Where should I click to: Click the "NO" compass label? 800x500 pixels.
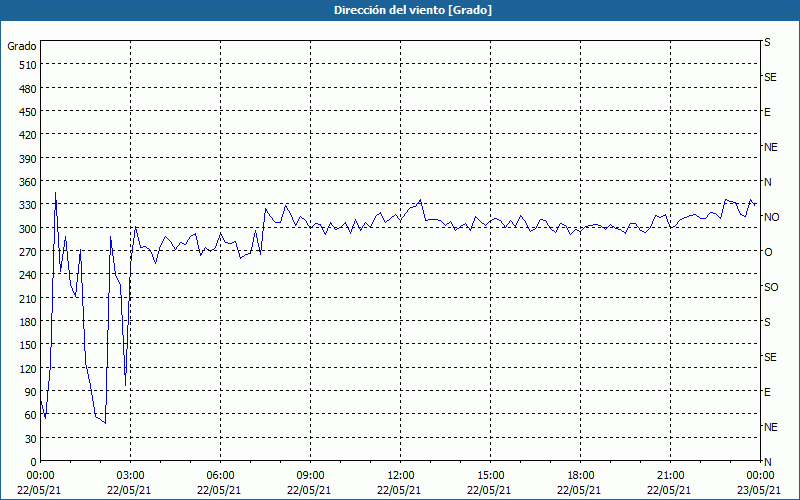[771, 217]
